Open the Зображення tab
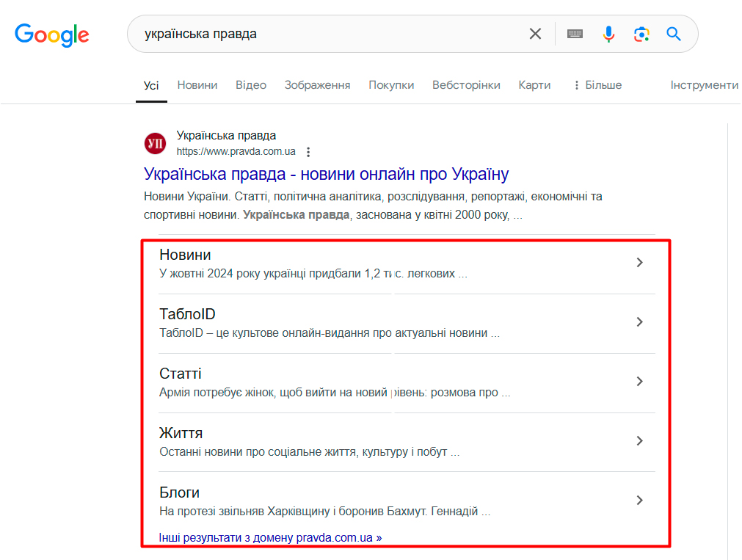Image resolution: width=742 pixels, height=560 pixels. click(317, 85)
